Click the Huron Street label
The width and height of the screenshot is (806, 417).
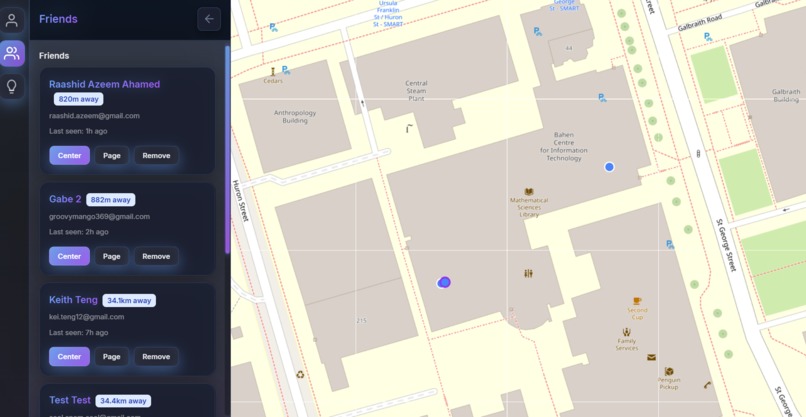pos(241,201)
